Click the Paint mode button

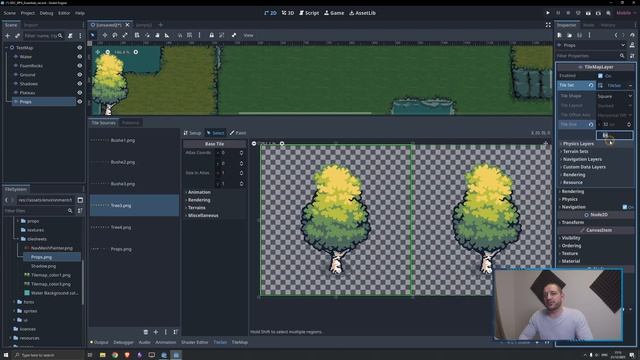tap(238, 133)
